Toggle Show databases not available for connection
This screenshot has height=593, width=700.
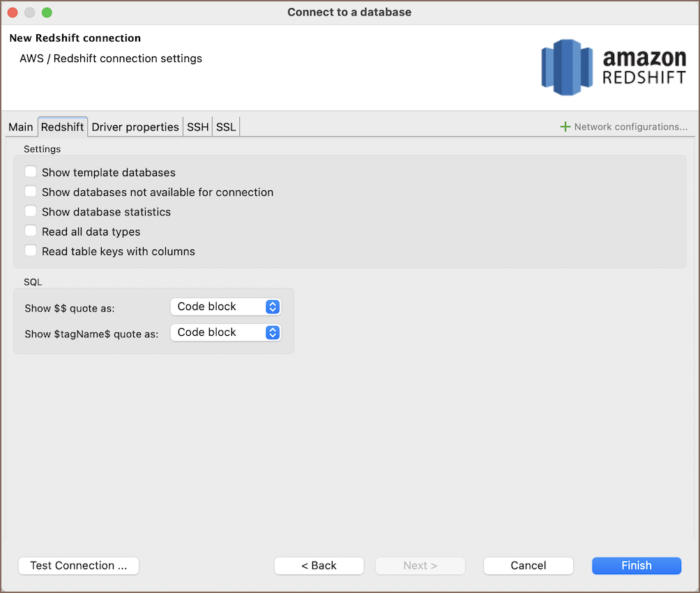tap(31, 192)
